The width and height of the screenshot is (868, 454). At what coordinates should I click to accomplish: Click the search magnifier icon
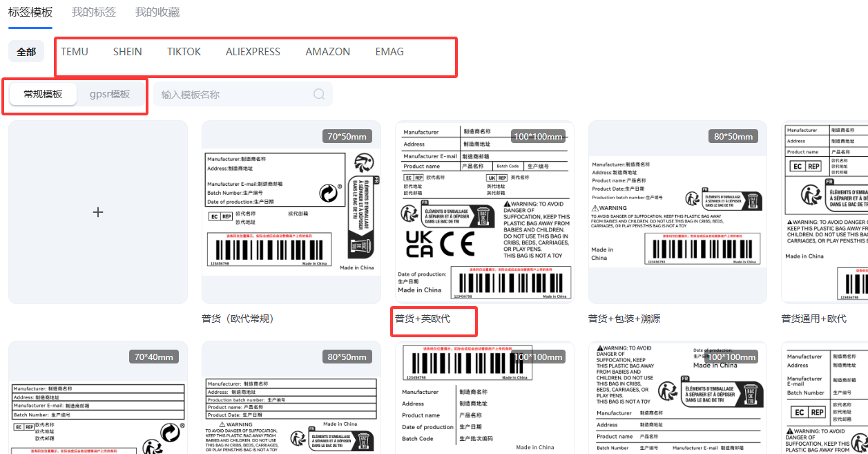point(319,94)
